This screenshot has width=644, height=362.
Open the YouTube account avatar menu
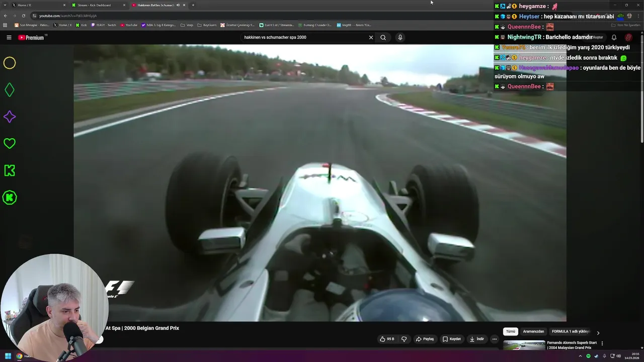click(628, 37)
